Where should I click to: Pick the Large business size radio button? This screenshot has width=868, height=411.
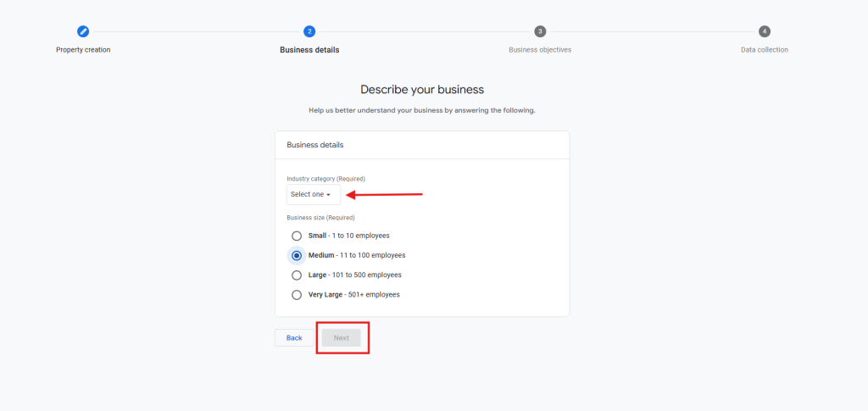297,275
